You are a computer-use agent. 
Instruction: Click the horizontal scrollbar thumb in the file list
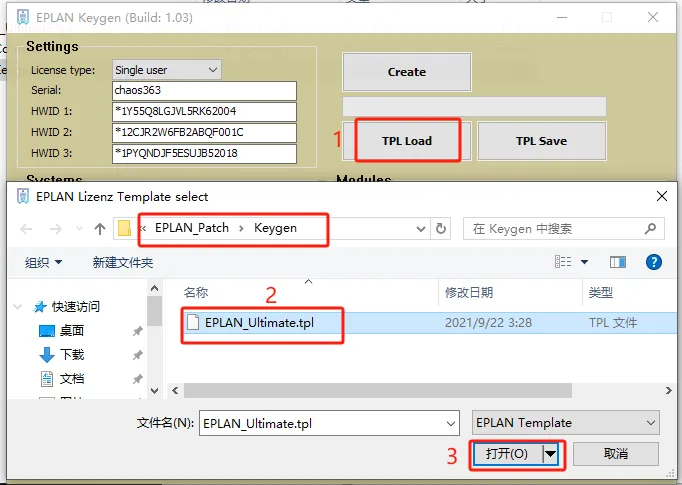pyautogui.click(x=378, y=391)
